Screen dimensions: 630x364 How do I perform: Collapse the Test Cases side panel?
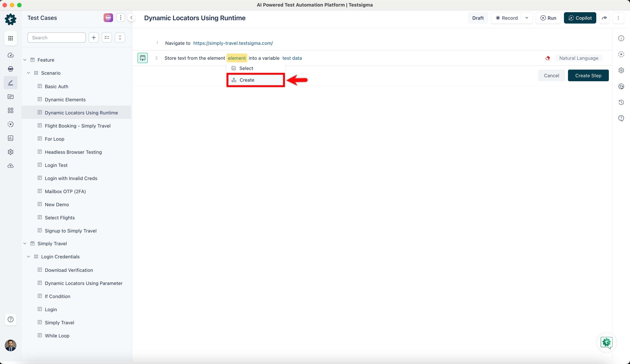point(132,18)
